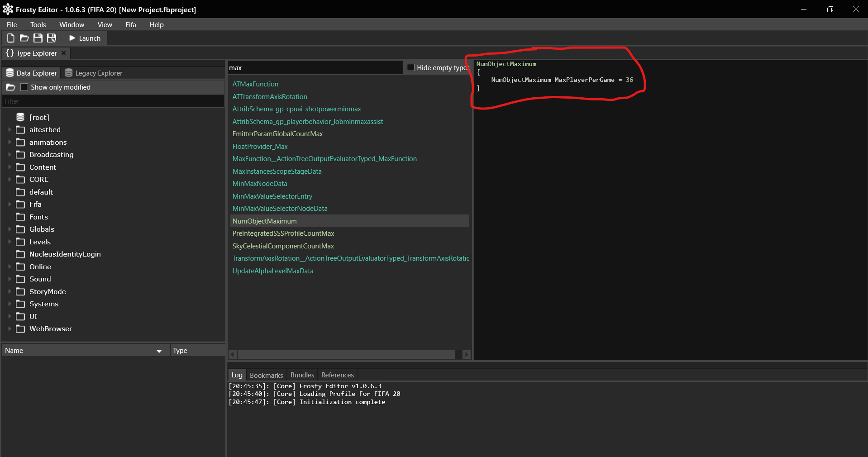The image size is (868, 457).
Task: Click the Legacy Explorer database icon
Action: coord(69,73)
